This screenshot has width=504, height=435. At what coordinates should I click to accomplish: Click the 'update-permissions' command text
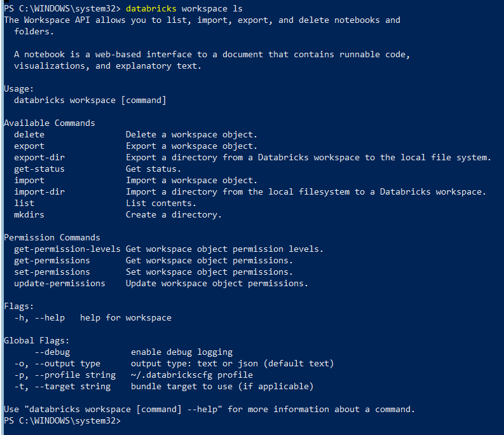[x=60, y=284]
